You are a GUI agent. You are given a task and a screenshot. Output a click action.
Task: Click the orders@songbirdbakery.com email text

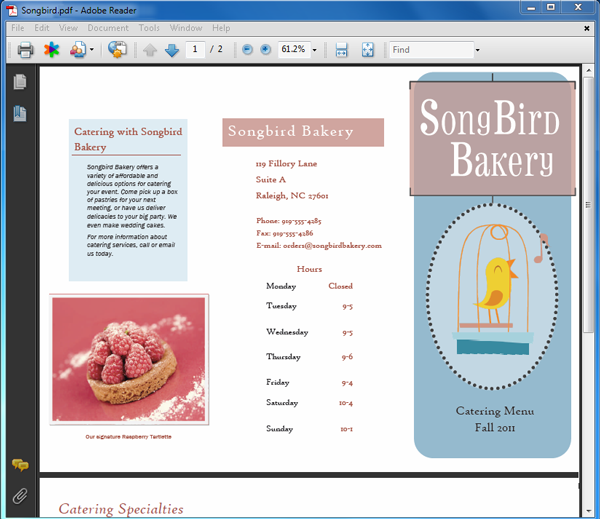point(333,246)
